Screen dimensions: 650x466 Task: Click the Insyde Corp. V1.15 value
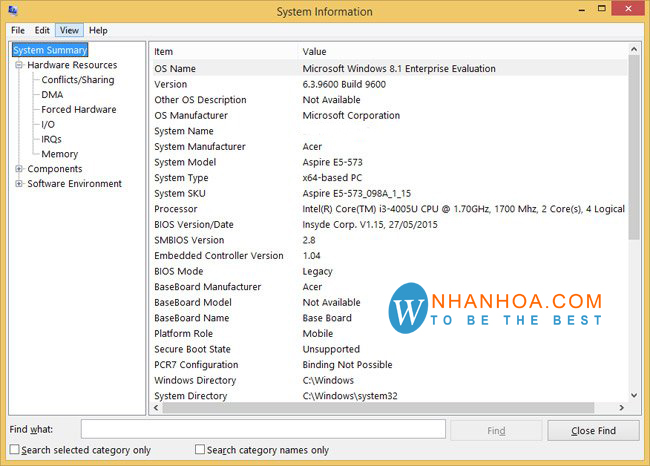pyautogui.click(x=370, y=225)
